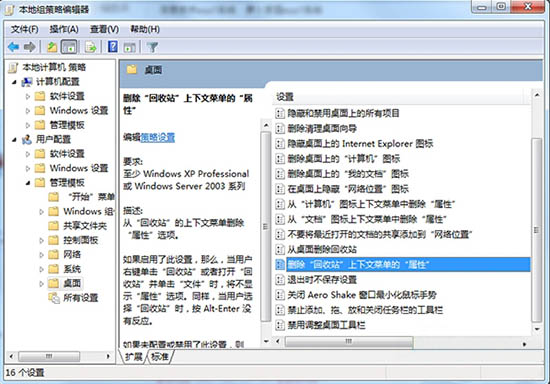550x384 pixels.
Task: Open the 查看(V) menu
Action: [x=104, y=29]
